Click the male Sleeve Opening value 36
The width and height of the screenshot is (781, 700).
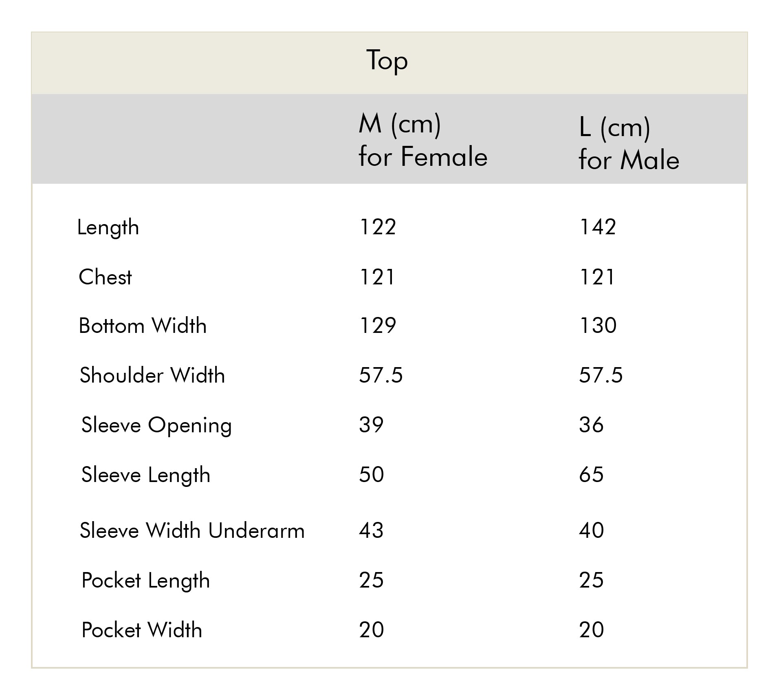coord(591,425)
